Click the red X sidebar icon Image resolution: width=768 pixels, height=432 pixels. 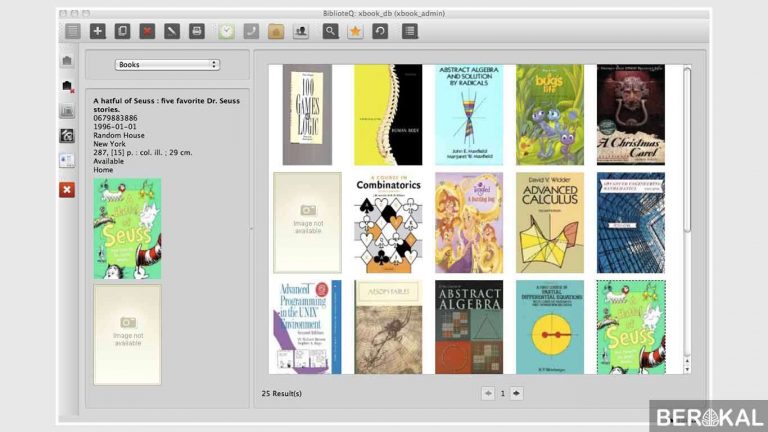tap(67, 189)
